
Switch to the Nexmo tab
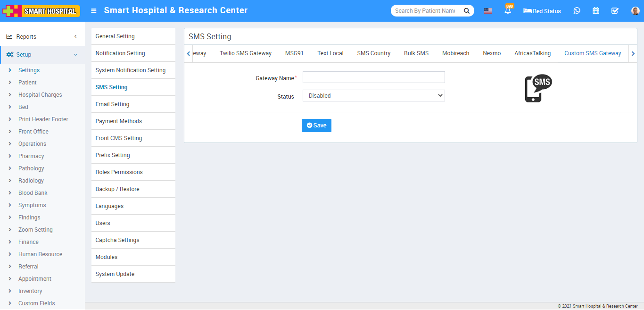[x=492, y=53]
